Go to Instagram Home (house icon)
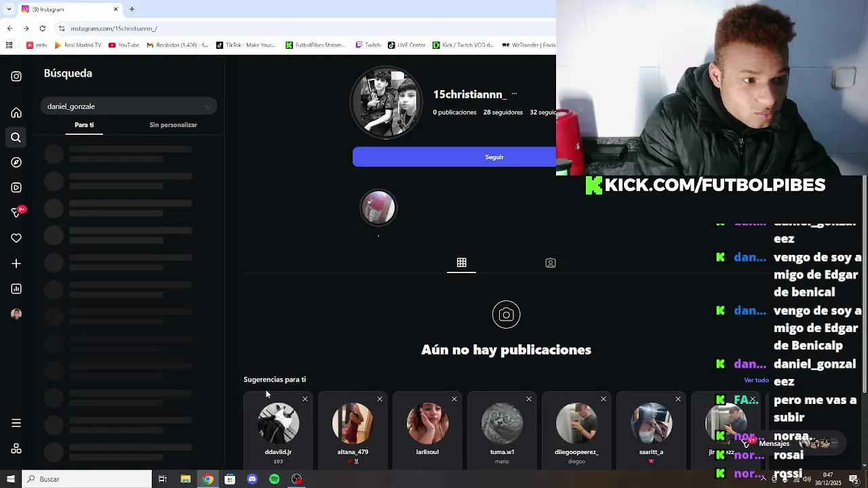The image size is (868, 488). [16, 113]
